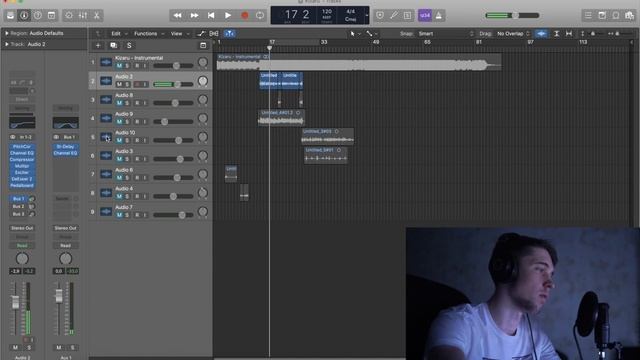The image size is (640, 360).
Task: Open the Library panel icon
Action: [x=10, y=16]
